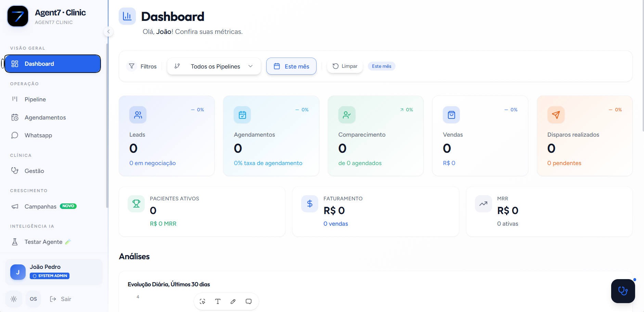Open the Whatsapp section

[53, 135]
